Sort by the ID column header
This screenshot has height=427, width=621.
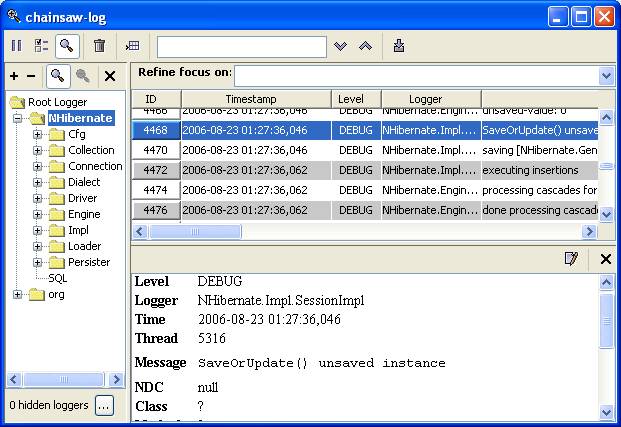(156, 99)
